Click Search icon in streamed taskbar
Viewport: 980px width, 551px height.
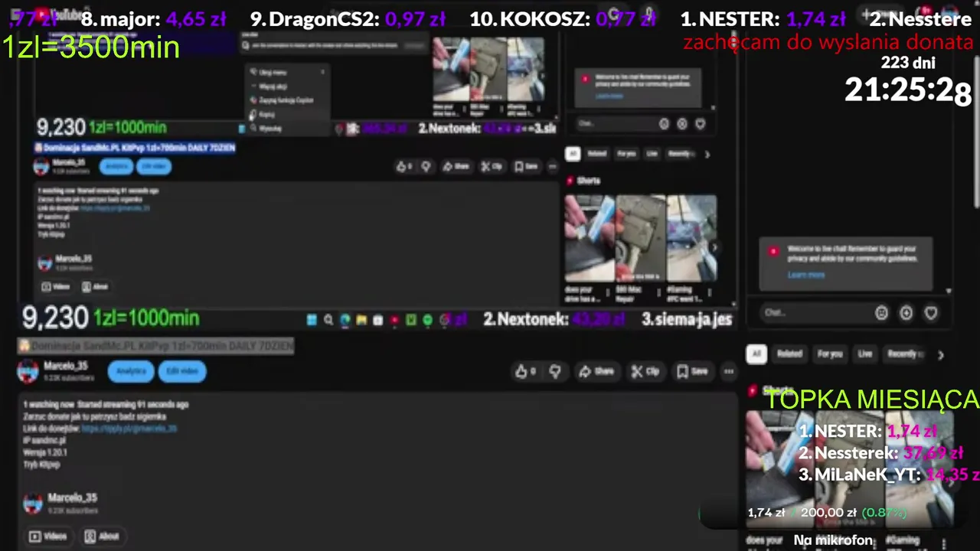point(328,320)
